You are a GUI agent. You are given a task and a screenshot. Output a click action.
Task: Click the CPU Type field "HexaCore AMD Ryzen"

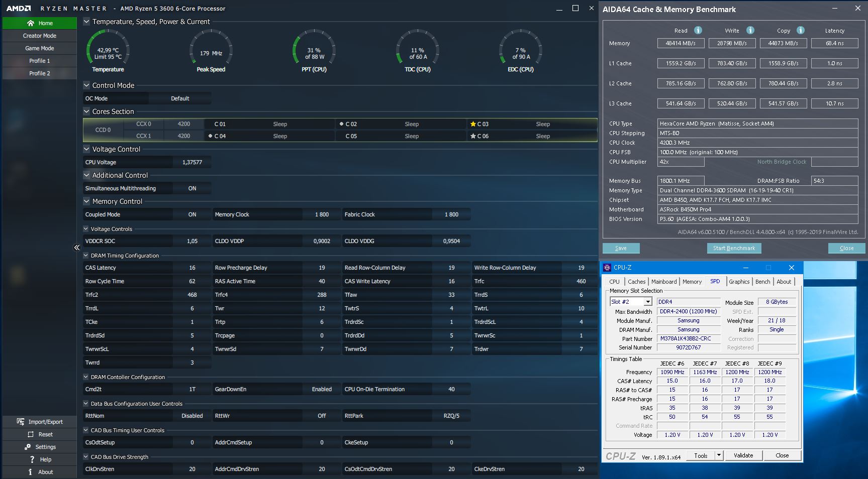pos(758,124)
